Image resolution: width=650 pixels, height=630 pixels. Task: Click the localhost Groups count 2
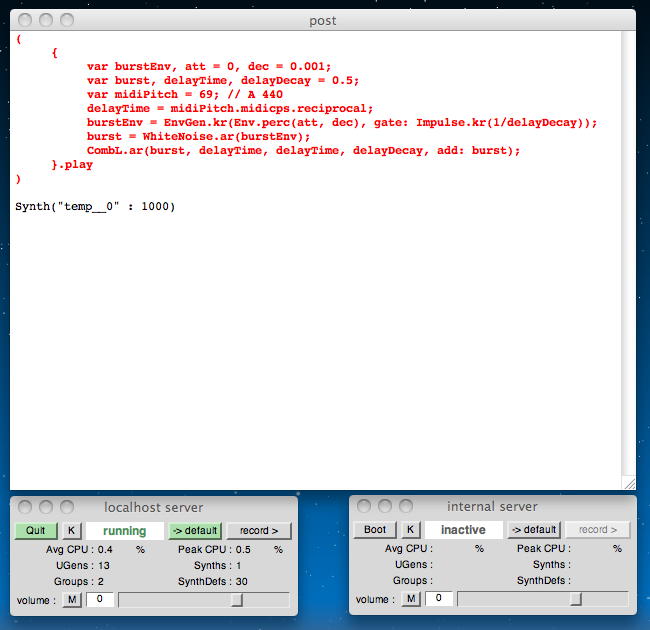pyautogui.click(x=101, y=582)
